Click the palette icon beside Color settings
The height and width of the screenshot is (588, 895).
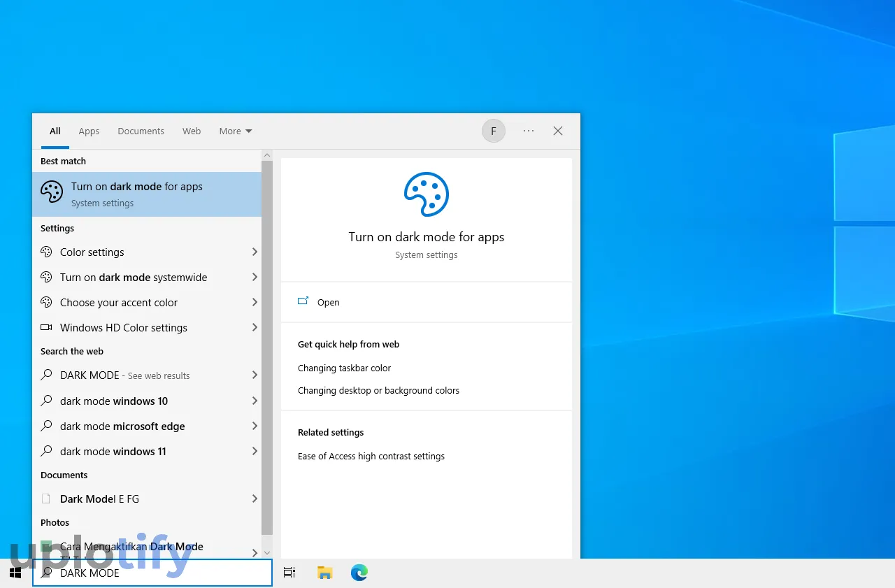tap(47, 252)
